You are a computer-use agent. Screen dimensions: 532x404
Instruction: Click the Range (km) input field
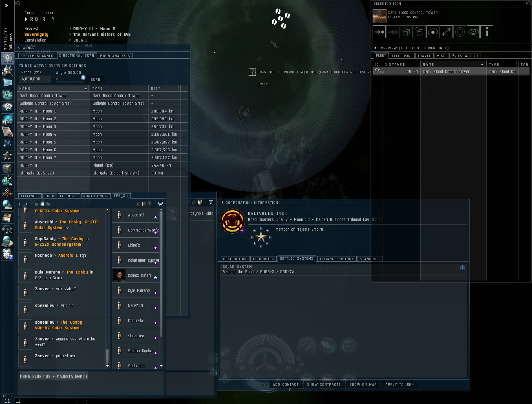pyautogui.click(x=35, y=79)
